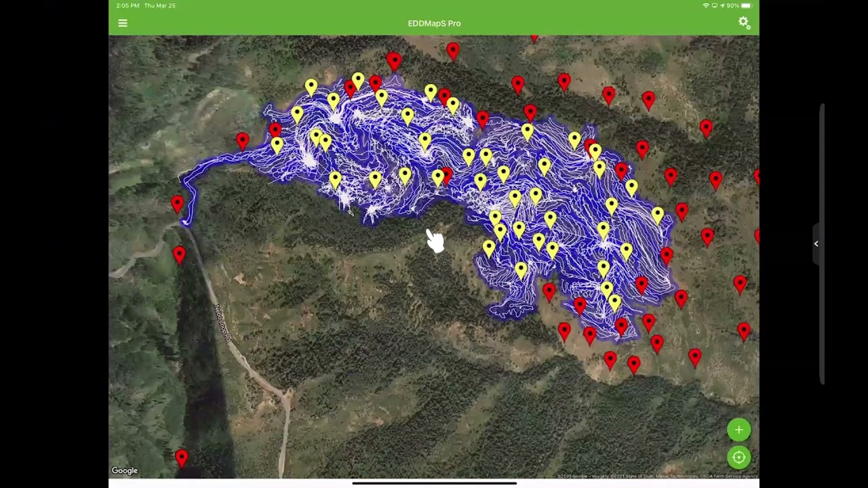Tap the battery indicator icon

coord(748,5)
